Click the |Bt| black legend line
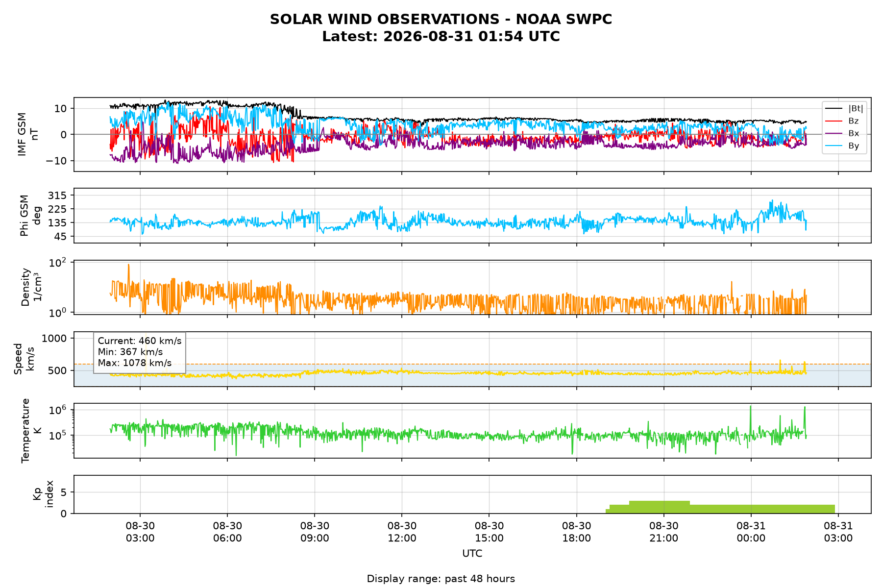The image size is (882, 588). (x=833, y=108)
